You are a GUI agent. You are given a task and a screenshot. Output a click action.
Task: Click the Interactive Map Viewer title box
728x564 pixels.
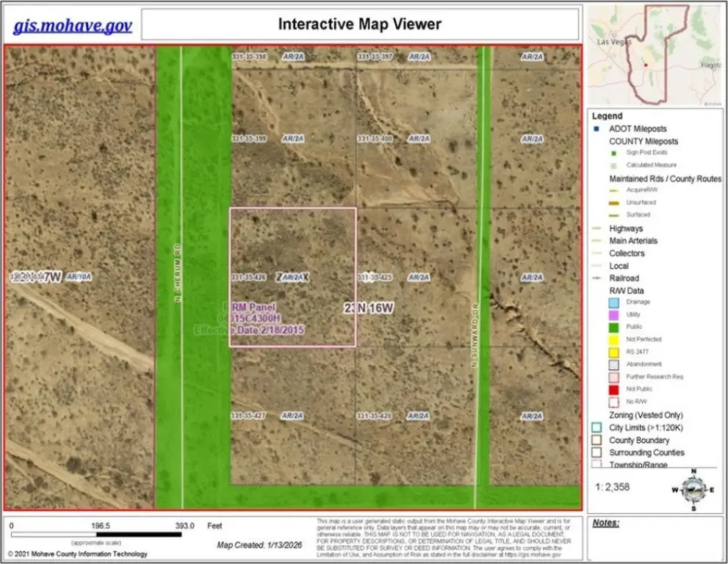click(359, 24)
